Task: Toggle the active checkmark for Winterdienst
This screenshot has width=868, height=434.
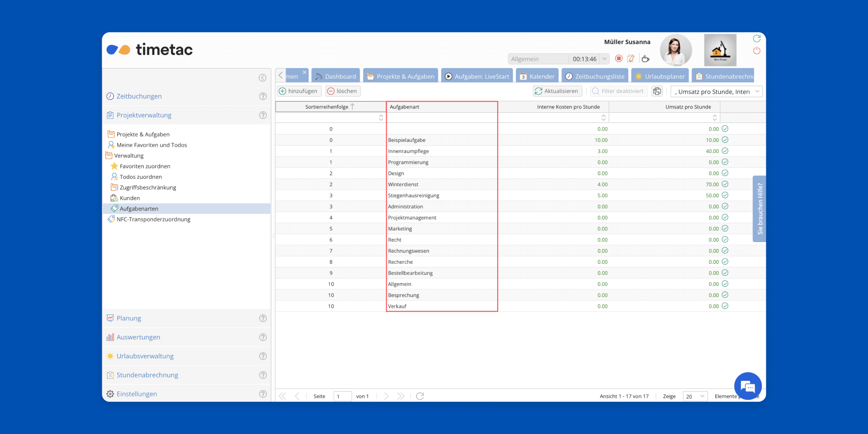Action: [x=725, y=184]
